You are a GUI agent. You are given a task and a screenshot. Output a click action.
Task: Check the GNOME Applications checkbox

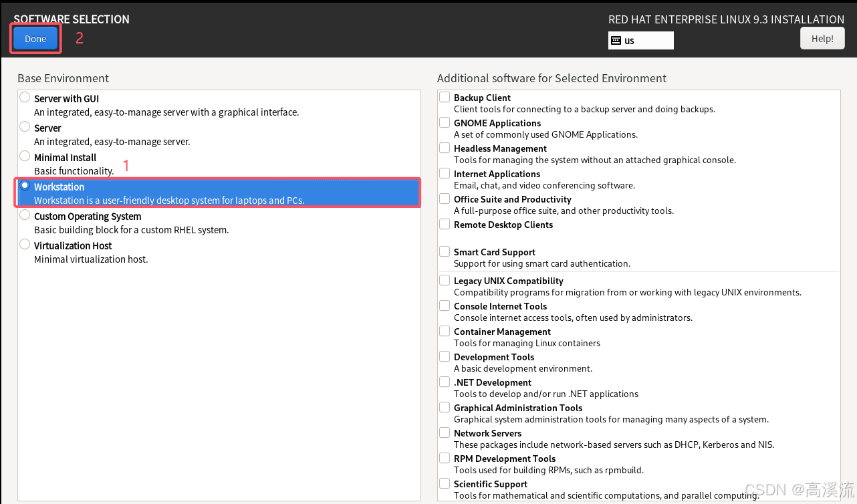445,122
